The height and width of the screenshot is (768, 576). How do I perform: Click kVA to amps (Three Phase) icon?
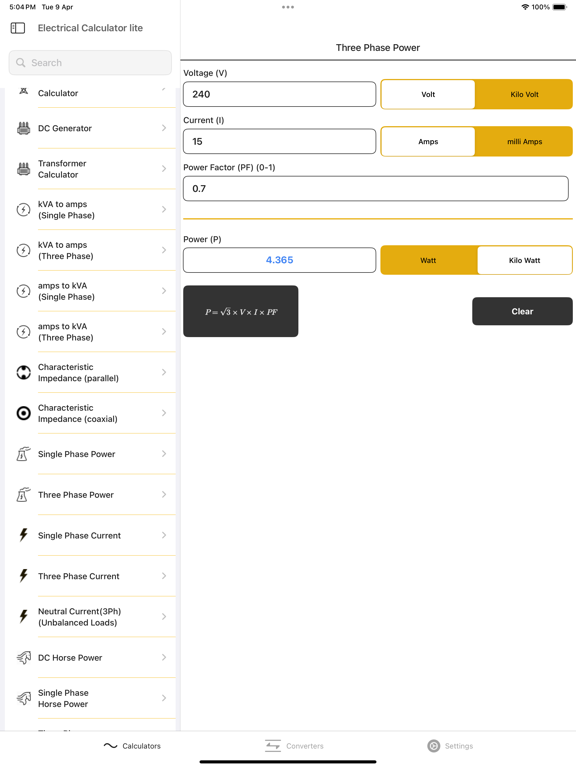click(x=24, y=250)
